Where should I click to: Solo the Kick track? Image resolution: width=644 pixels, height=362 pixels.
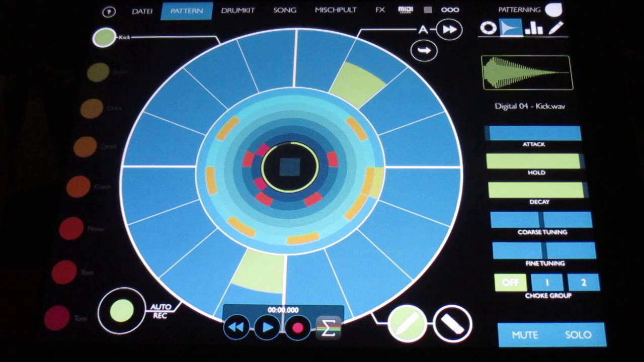(x=579, y=335)
